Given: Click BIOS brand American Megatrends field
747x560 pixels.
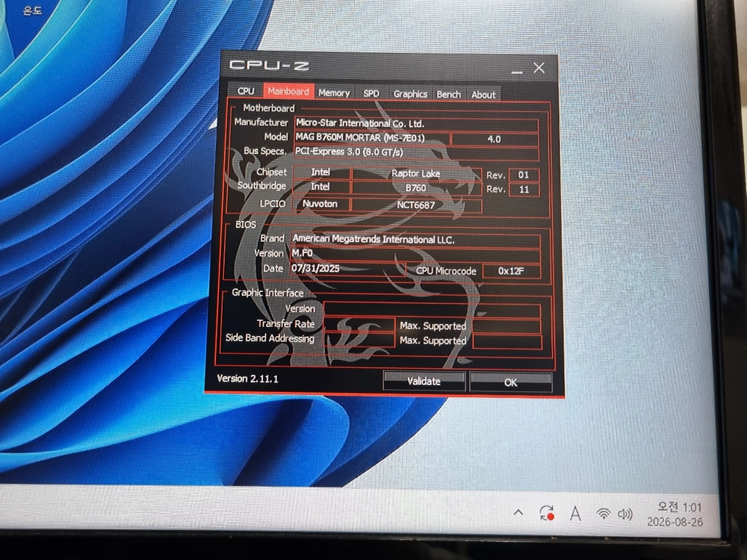Looking at the screenshot, I should (415, 240).
